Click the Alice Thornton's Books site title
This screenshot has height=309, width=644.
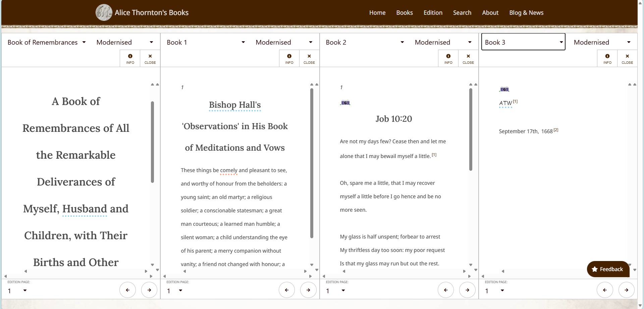pyautogui.click(x=152, y=13)
